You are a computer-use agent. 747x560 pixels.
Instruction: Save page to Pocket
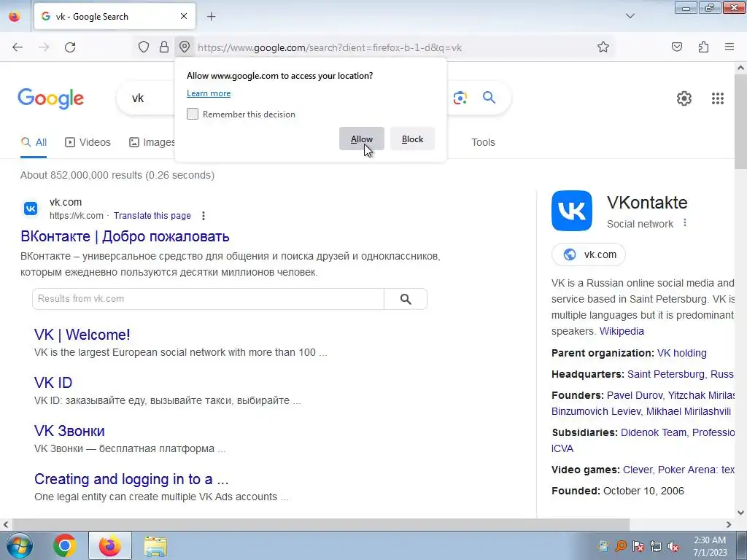[x=677, y=47]
